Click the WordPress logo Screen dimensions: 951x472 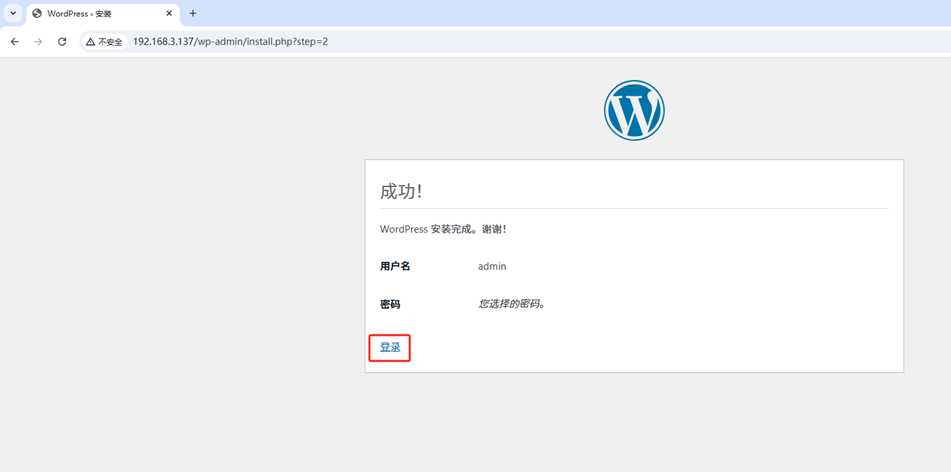click(x=634, y=110)
